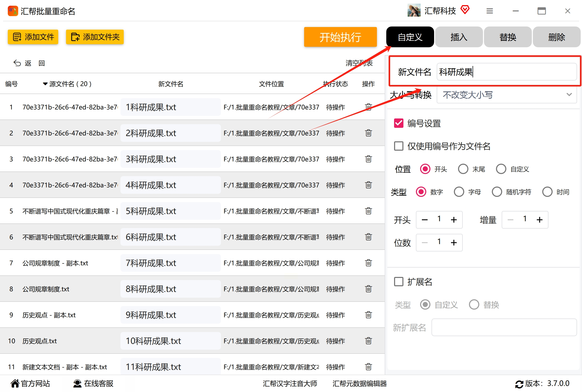Click 执行状态 column header
The image size is (582, 392).
tap(335, 84)
